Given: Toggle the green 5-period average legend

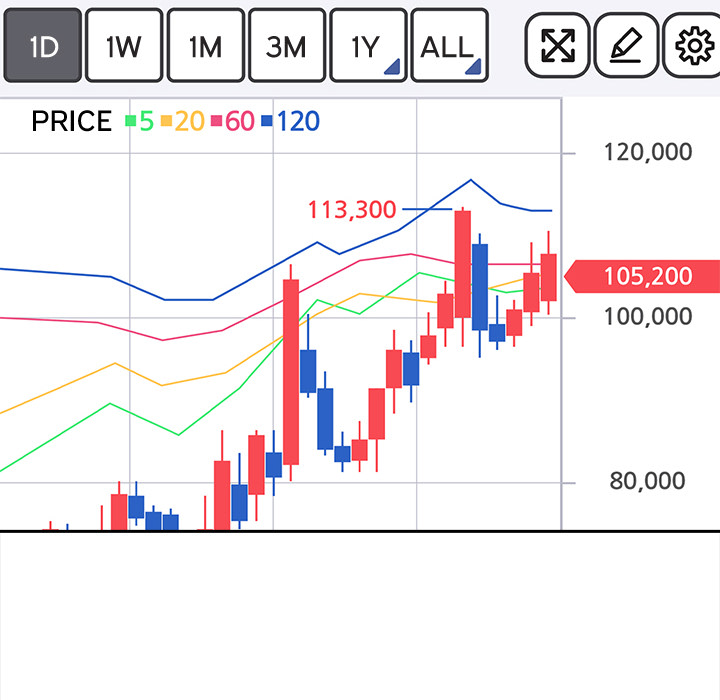Looking at the screenshot, I should (139, 122).
